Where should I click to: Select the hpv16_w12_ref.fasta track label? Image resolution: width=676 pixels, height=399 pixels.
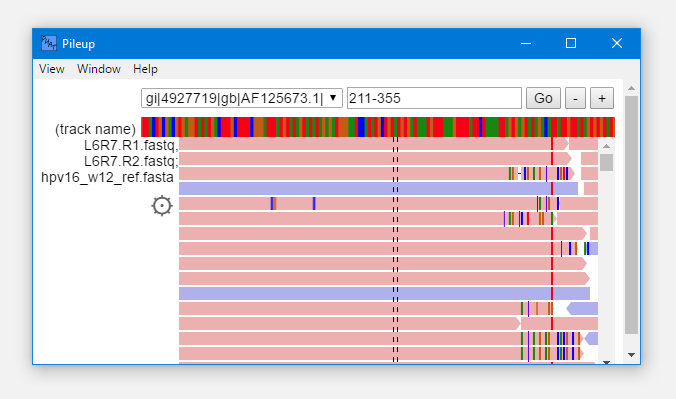pos(107,177)
